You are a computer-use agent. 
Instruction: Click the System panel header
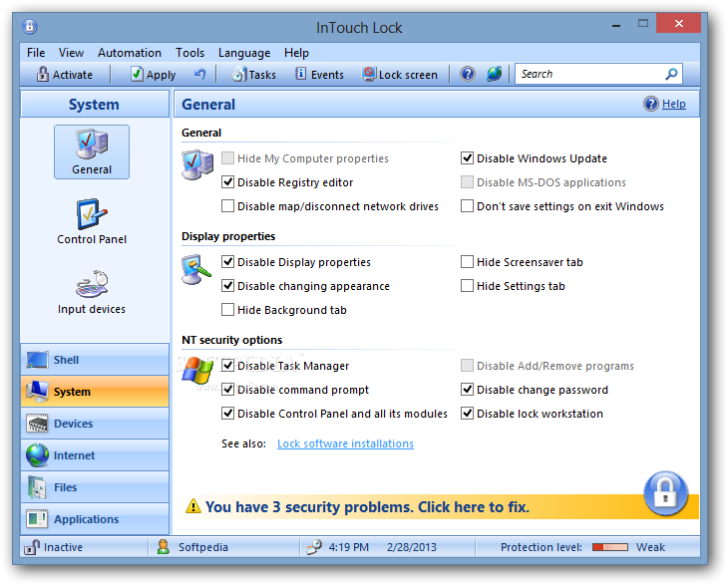95,104
